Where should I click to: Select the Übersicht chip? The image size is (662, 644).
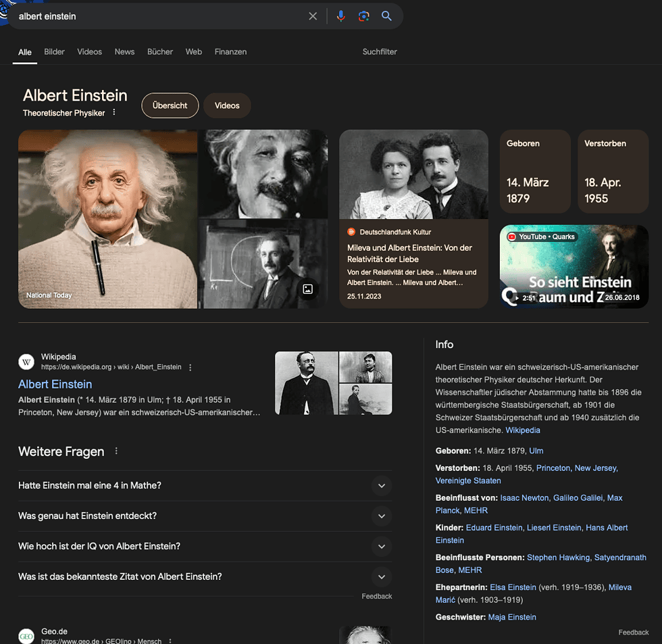pos(170,105)
